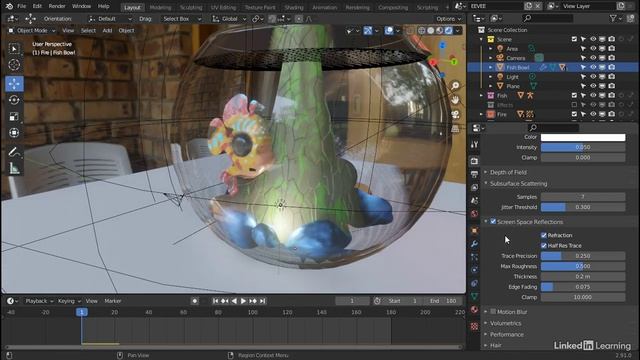640x360 pixels.
Task: Click the zoom magnifier viewport icon
Action: [x=455, y=85]
